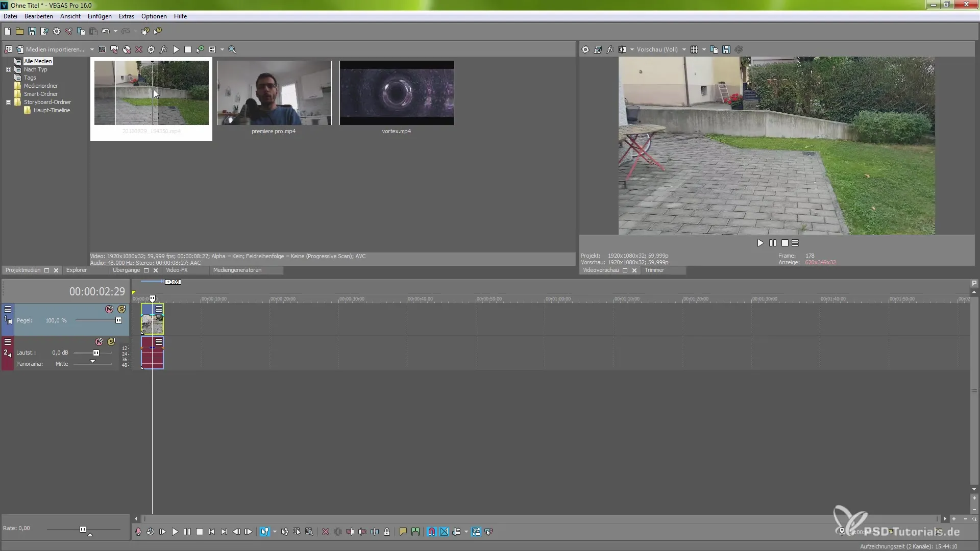Image resolution: width=980 pixels, height=551 pixels.
Task: Open the media views dropdown arrow
Action: (x=222, y=49)
